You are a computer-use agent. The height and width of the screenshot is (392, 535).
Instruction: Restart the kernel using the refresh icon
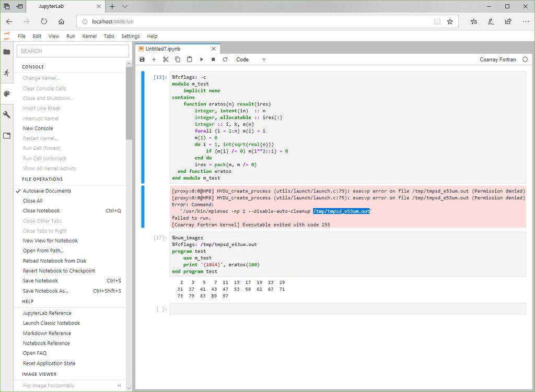tap(225, 60)
